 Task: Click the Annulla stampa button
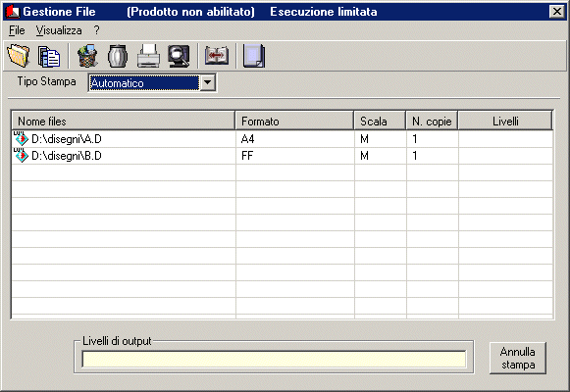(x=518, y=358)
